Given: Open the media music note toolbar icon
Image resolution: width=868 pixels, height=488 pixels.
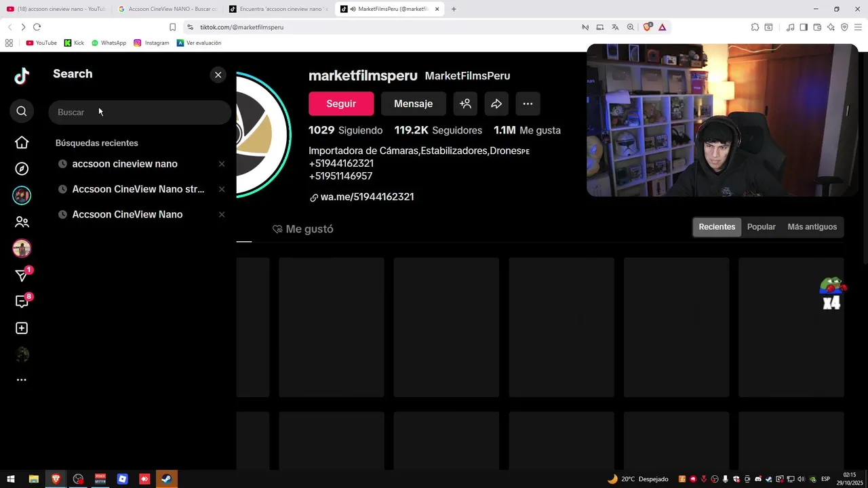Looking at the screenshot, I should [790, 27].
